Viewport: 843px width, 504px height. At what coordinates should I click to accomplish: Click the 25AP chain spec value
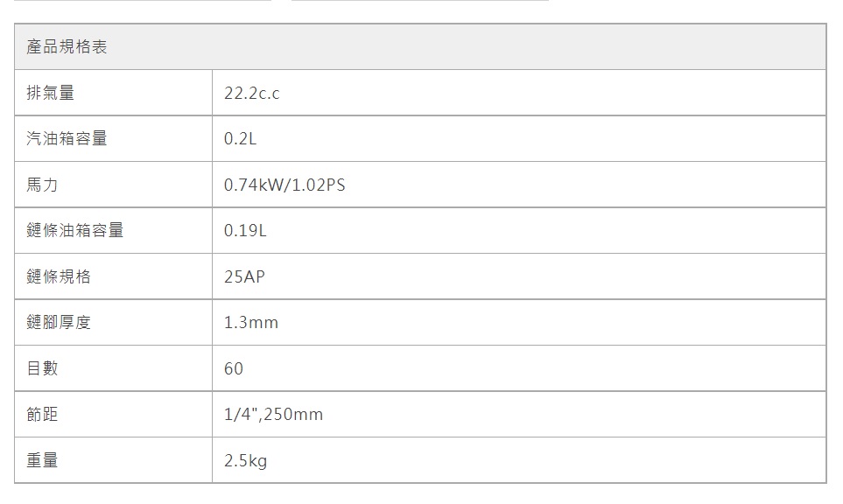[244, 276]
